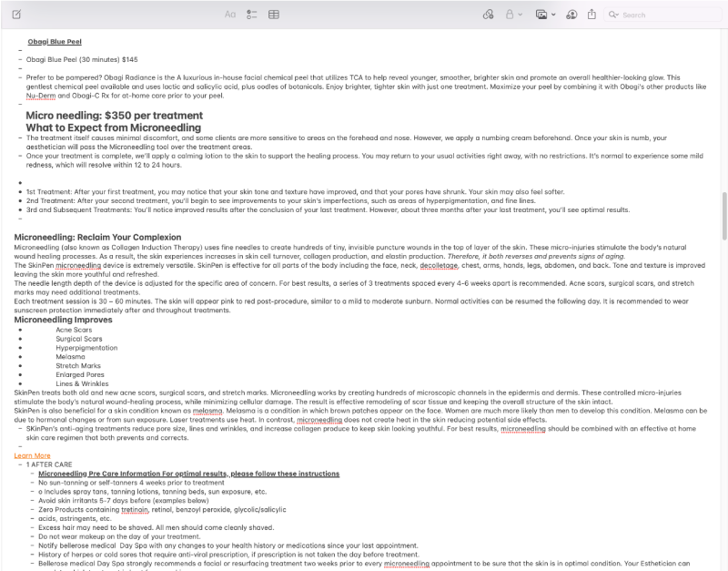Image resolution: width=728 pixels, height=571 pixels.
Task: Click the vertical scrollbar thumb
Action: pos(724,216)
